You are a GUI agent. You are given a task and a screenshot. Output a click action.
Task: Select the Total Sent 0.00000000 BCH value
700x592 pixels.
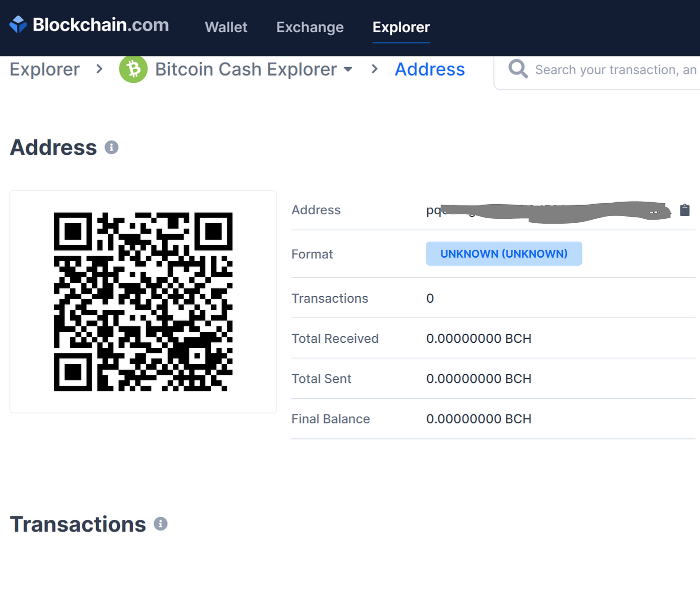[478, 379]
